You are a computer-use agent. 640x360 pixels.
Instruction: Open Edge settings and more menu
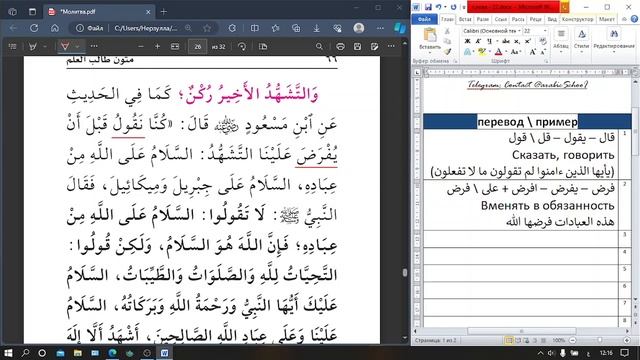[380, 28]
